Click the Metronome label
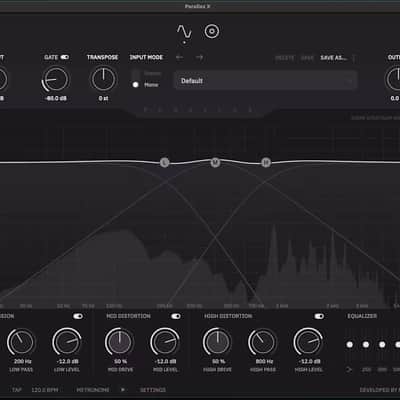 point(93,390)
